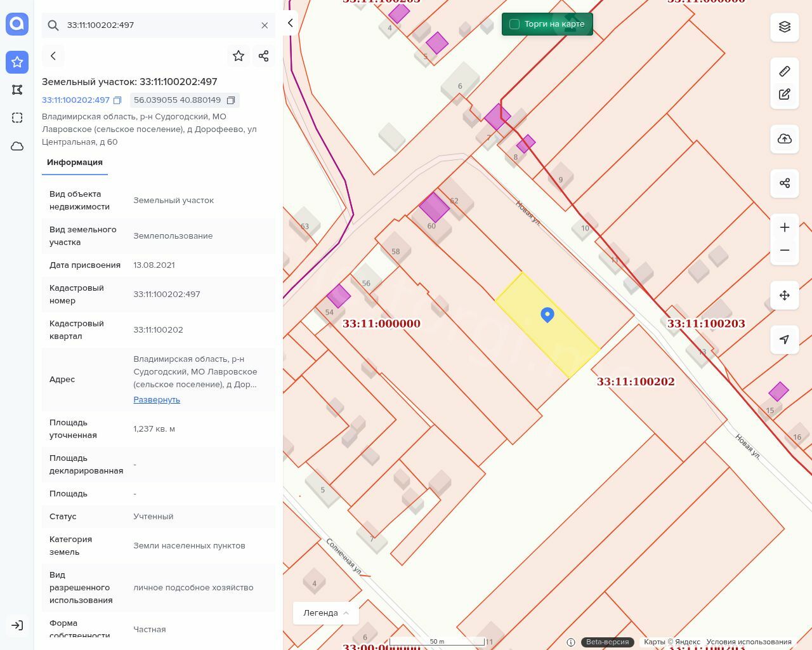Zoom out on the map
The image size is (812, 650).
click(785, 250)
